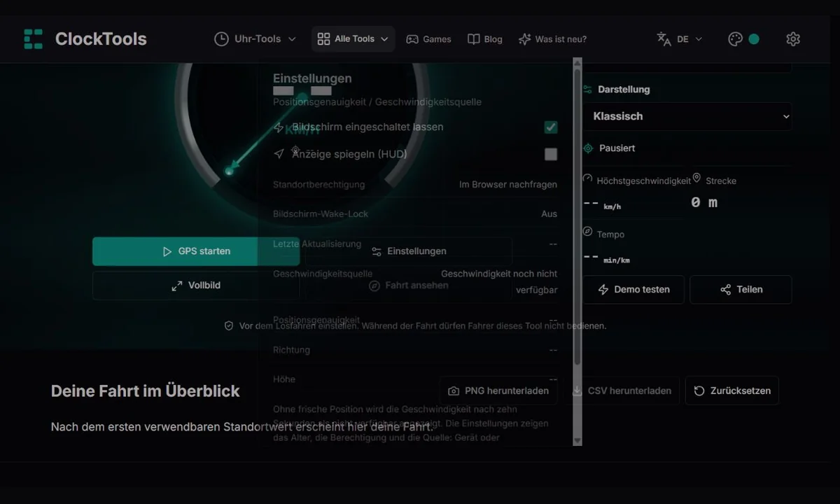Click the GPS starten button

click(196, 251)
